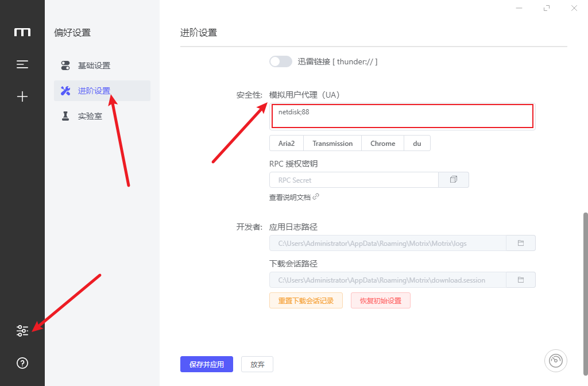This screenshot has width=588, height=386.
Task: Click the Motrix logo icon
Action: coord(22,32)
